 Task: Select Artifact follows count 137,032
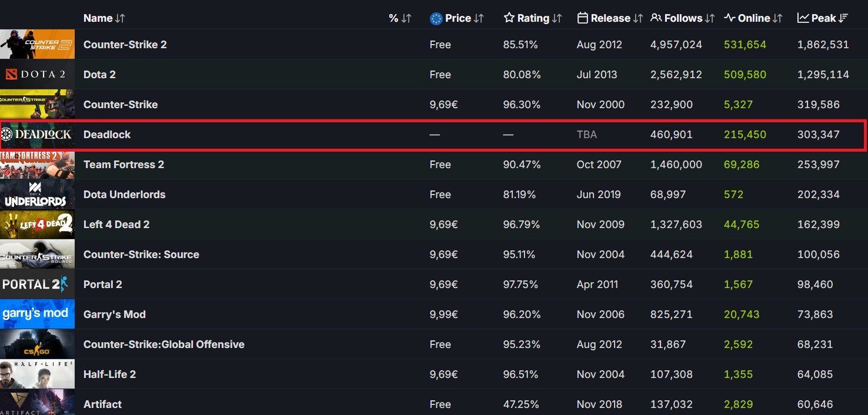click(x=672, y=404)
